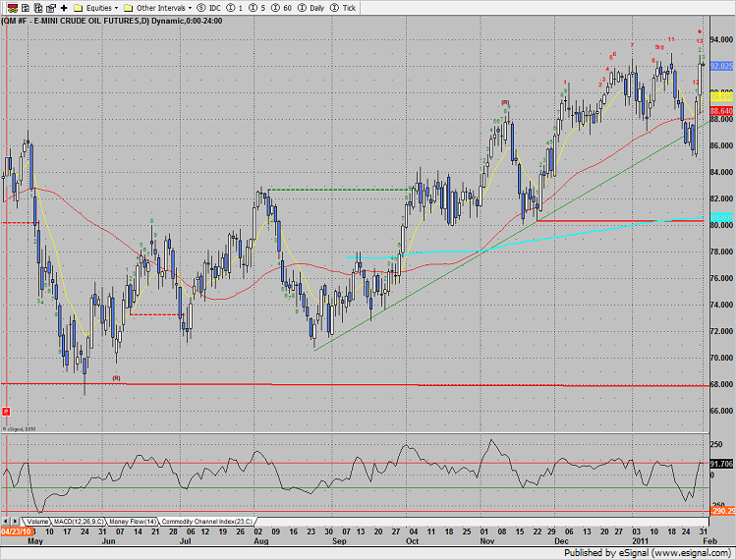This screenshot has height=560, width=736.
Task: Click the 68.000 price axis label
Action: (x=722, y=384)
